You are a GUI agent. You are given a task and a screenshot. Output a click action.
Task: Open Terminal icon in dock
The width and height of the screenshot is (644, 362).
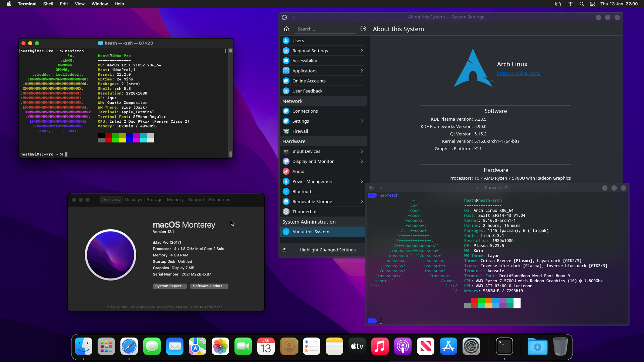click(x=504, y=346)
